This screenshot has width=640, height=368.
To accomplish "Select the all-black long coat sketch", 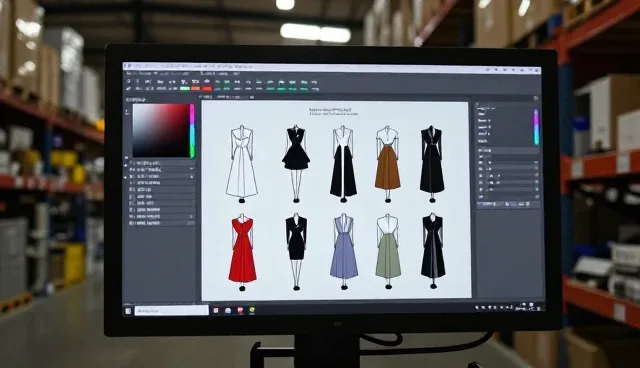I will coord(432,164).
